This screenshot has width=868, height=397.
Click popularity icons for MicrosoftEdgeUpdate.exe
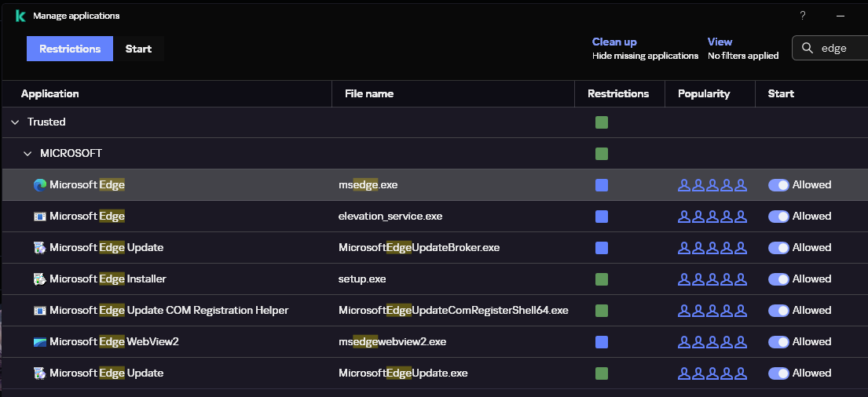(712, 373)
